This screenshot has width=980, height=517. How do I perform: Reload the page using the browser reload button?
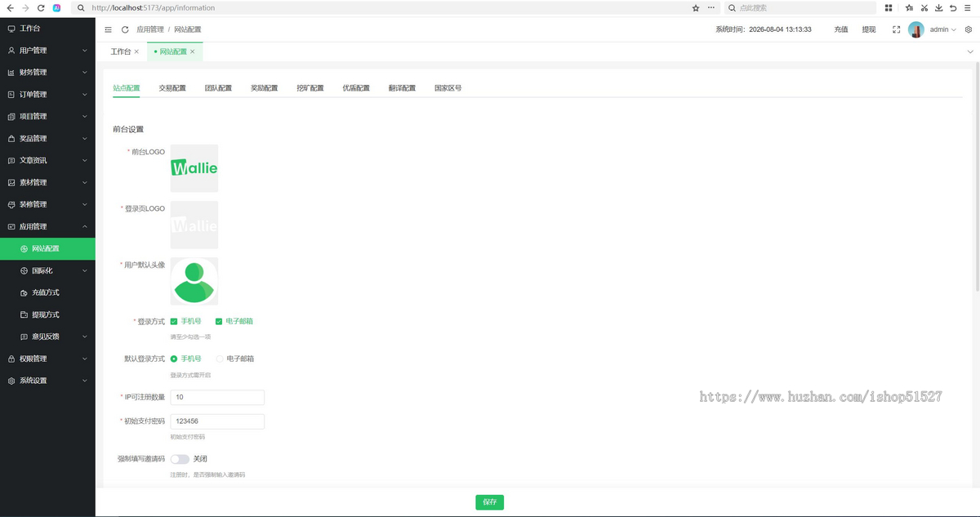click(41, 8)
